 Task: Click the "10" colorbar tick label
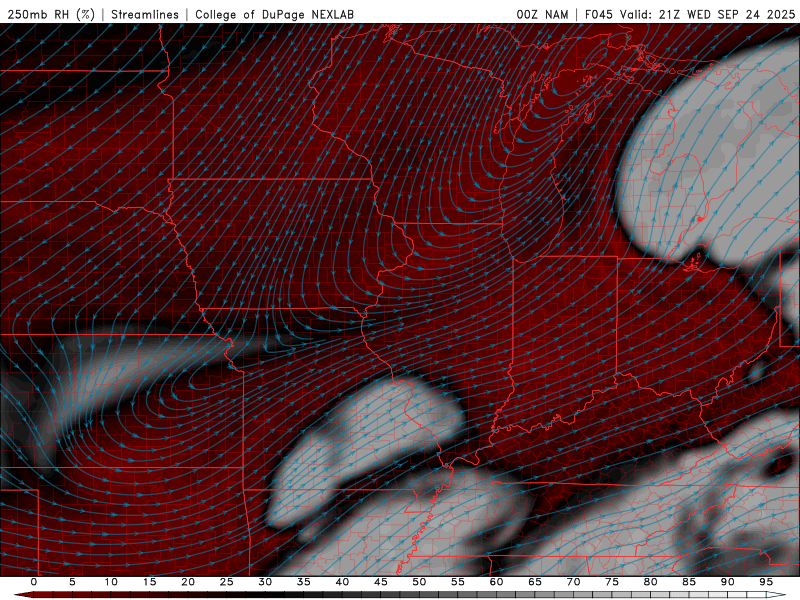tap(111, 582)
